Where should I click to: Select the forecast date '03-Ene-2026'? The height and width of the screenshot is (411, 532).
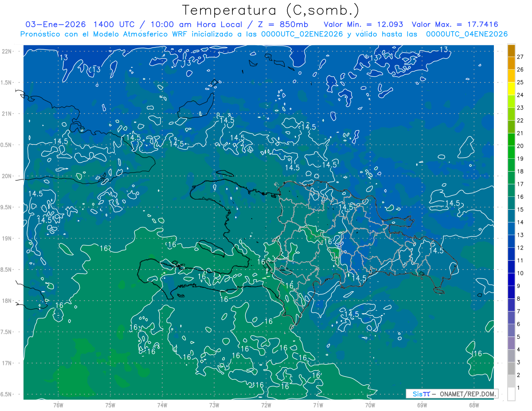[x=56, y=24]
